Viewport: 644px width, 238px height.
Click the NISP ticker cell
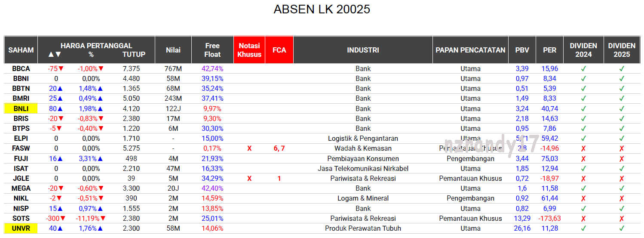(21, 209)
